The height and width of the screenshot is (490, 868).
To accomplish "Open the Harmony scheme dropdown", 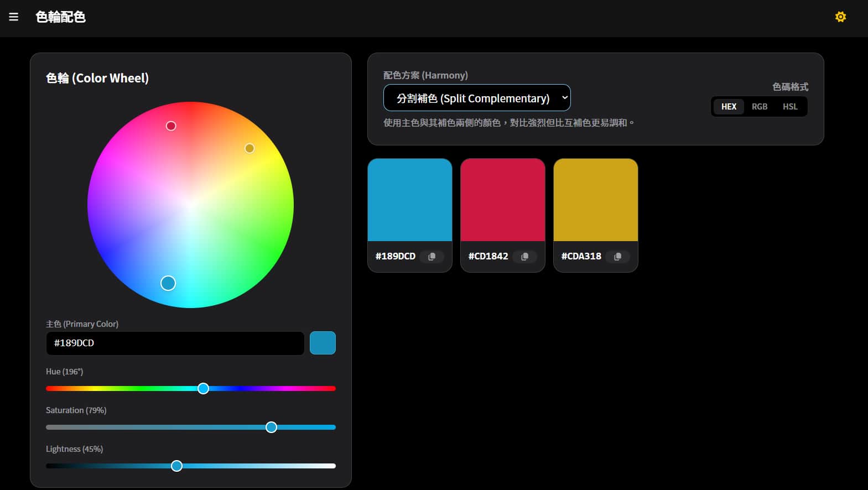I will [x=477, y=98].
